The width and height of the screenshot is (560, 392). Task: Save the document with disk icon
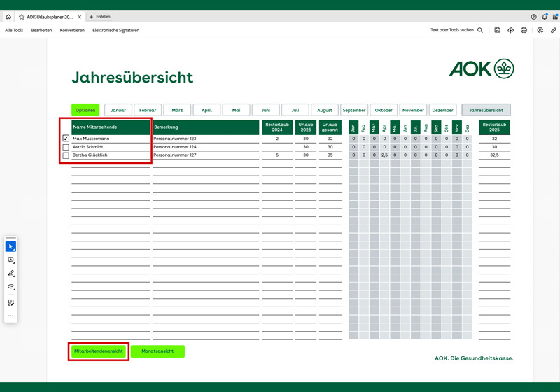coord(497,30)
